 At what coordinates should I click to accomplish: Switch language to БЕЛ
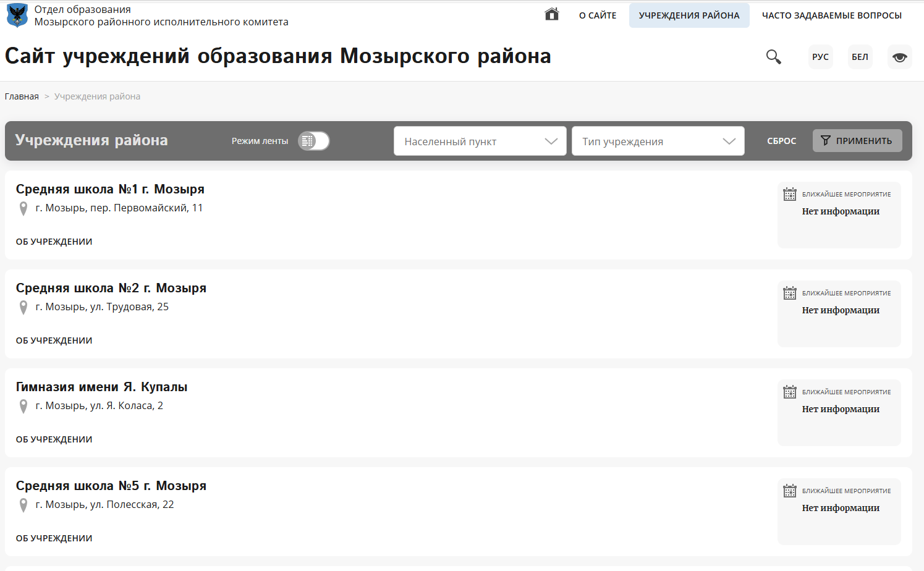[x=860, y=57]
